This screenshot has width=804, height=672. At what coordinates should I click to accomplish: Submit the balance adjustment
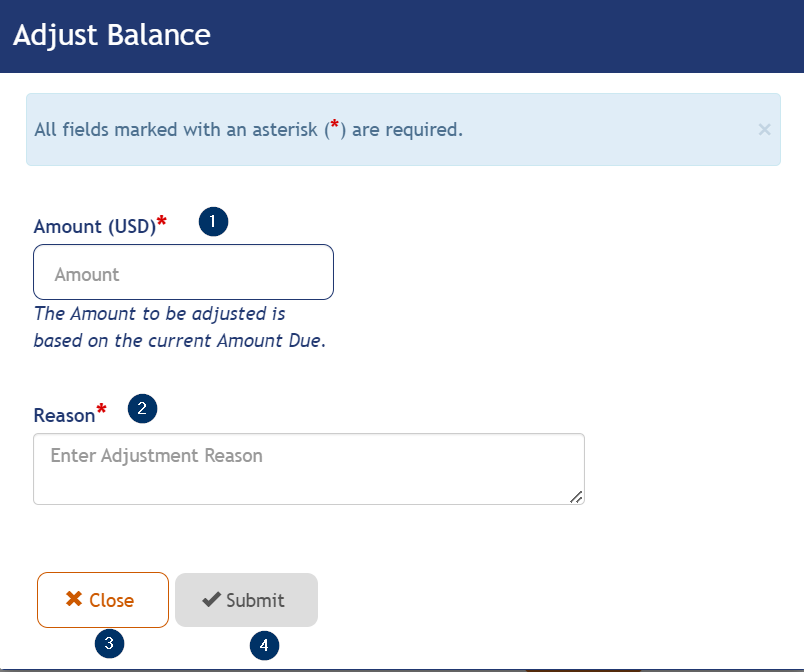click(x=246, y=600)
